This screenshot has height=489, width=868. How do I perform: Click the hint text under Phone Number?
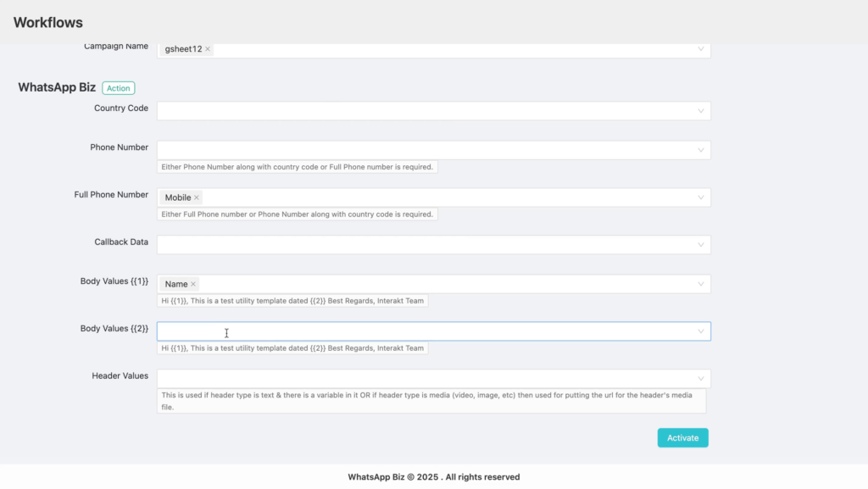298,167
